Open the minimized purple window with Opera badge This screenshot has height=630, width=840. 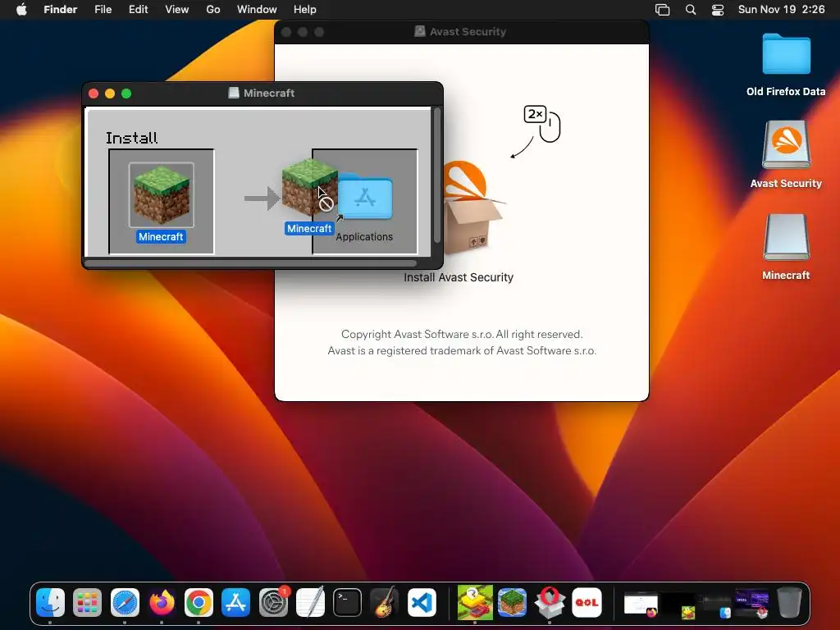[752, 604]
